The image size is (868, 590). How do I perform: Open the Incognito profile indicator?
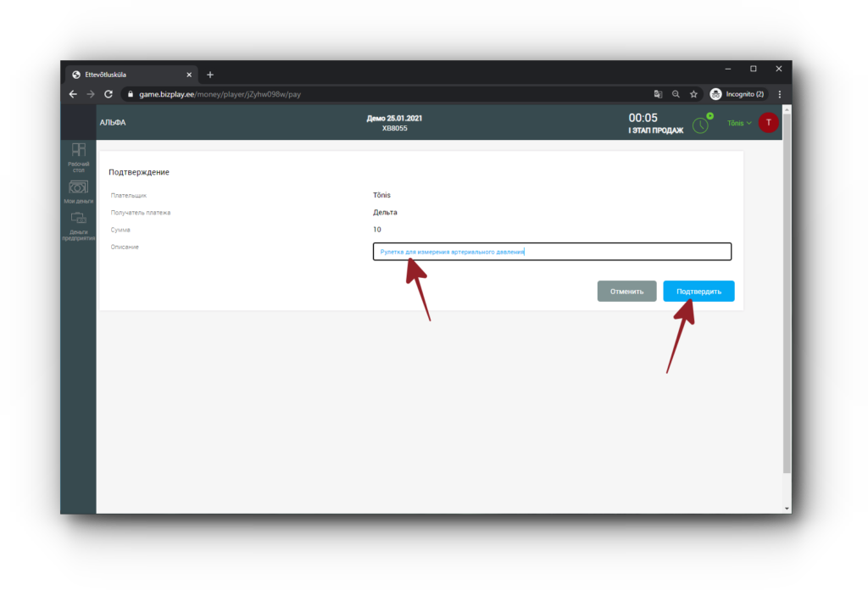click(x=737, y=94)
